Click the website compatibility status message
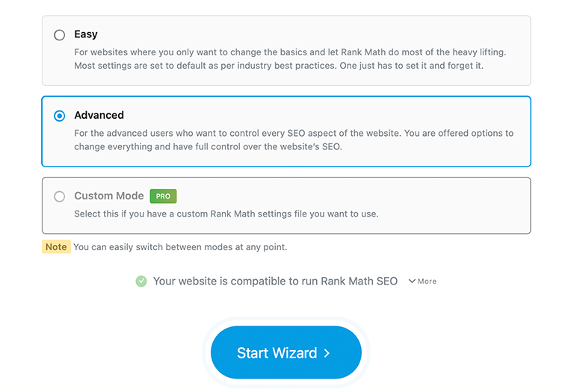 [275, 281]
